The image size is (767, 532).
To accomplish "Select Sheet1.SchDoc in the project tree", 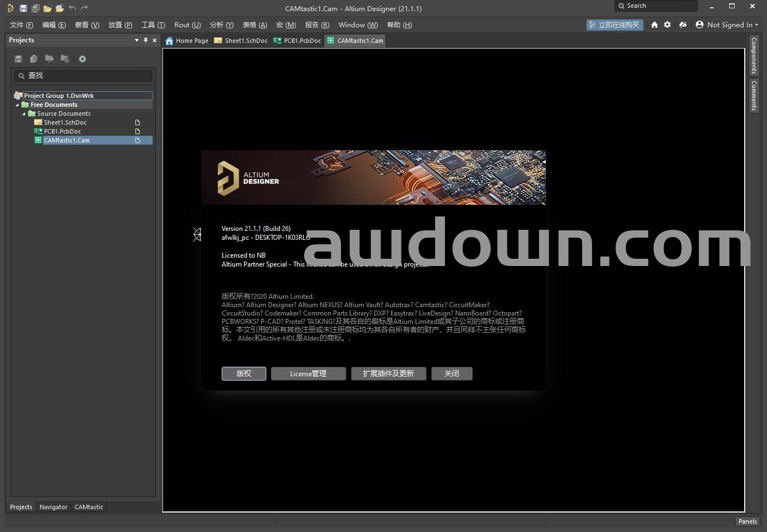I will (65, 122).
